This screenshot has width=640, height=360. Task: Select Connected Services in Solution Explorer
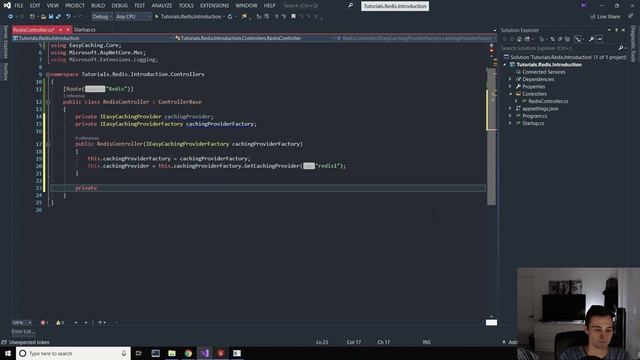coord(544,72)
